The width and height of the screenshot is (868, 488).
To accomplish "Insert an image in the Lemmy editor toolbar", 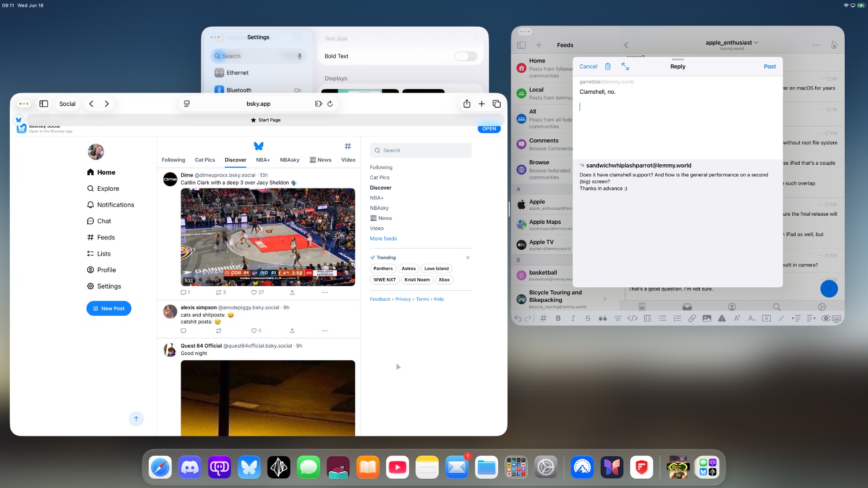I will (x=707, y=318).
